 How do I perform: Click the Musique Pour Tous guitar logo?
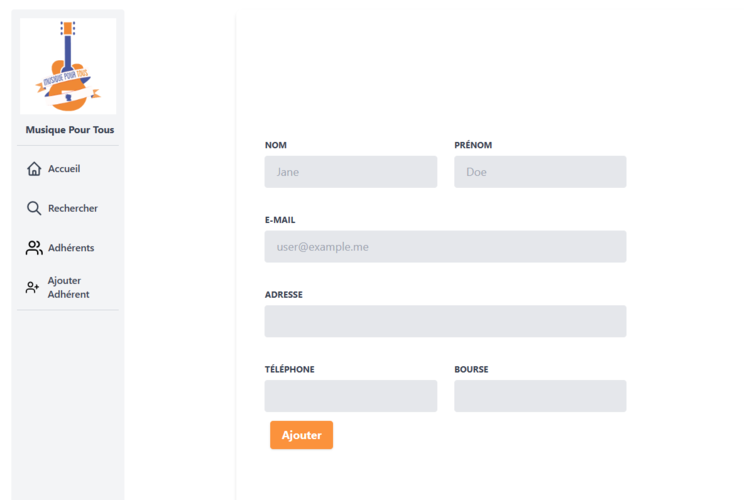pyautogui.click(x=68, y=66)
